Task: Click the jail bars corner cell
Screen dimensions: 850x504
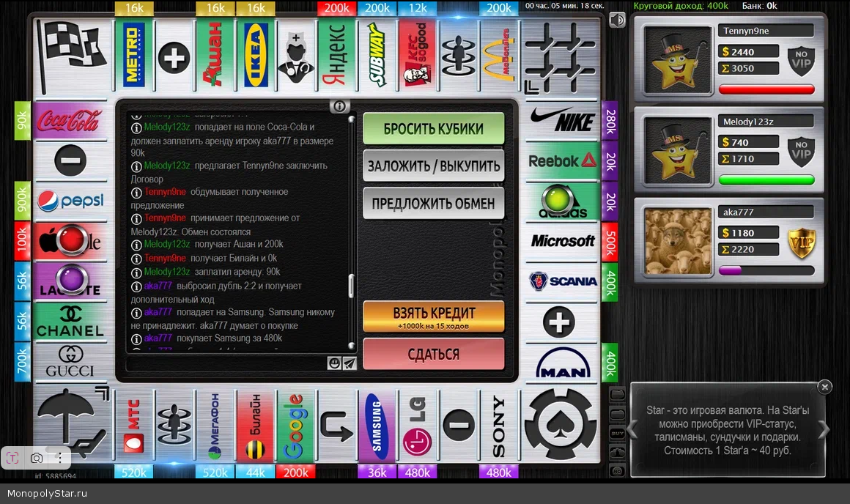Action: coord(561,57)
